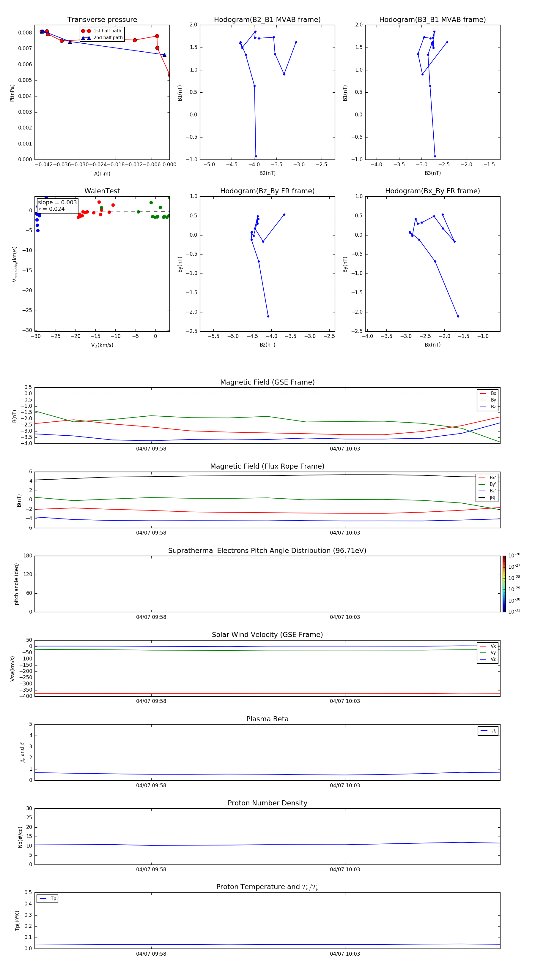
Task: Click the "r = 0.024" annotation
Action: tap(52, 209)
